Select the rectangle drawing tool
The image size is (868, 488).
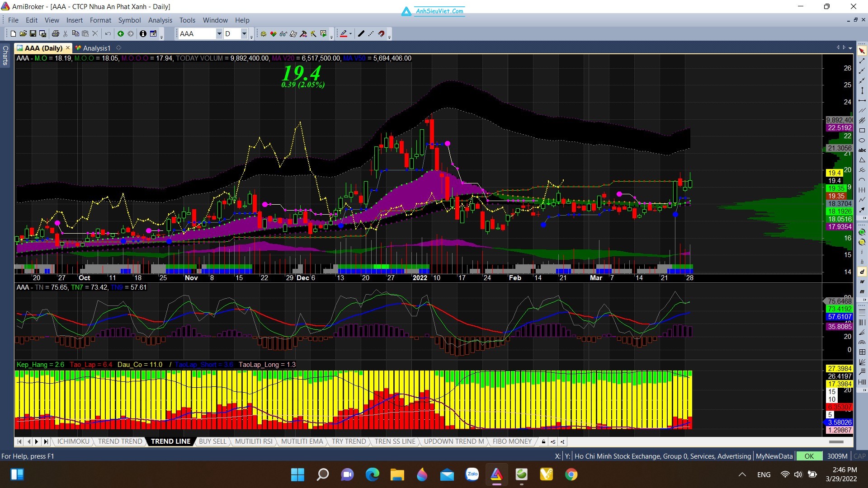(x=862, y=131)
